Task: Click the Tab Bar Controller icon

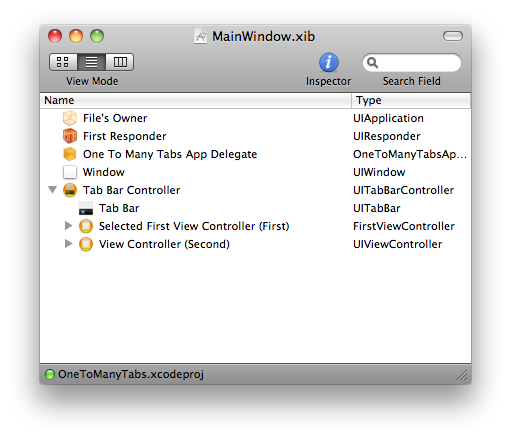Action: pos(70,190)
